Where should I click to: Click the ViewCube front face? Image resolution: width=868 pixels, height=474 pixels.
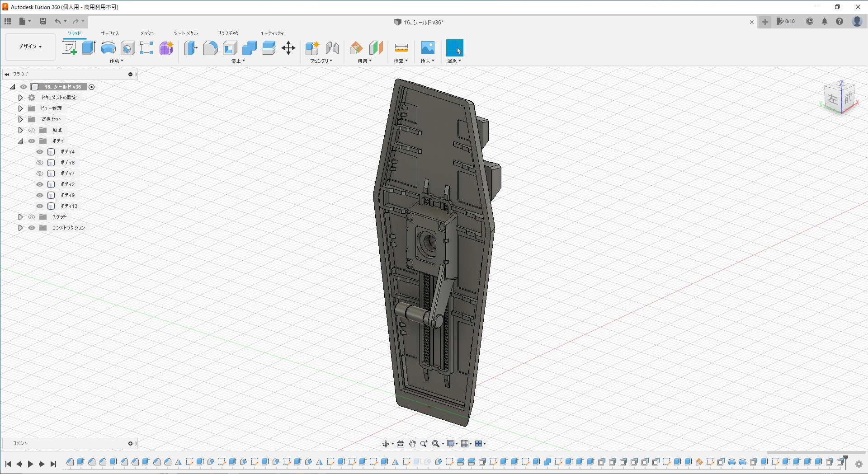pyautogui.click(x=848, y=98)
